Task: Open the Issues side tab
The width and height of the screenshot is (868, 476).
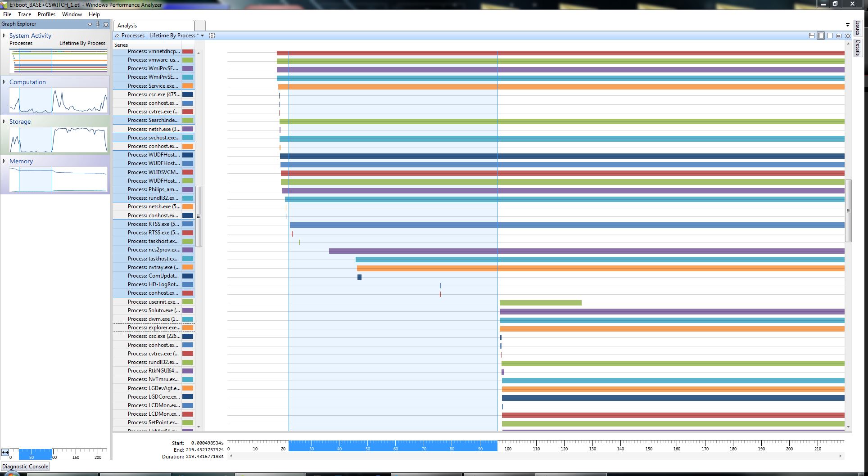Action: pyautogui.click(x=858, y=28)
